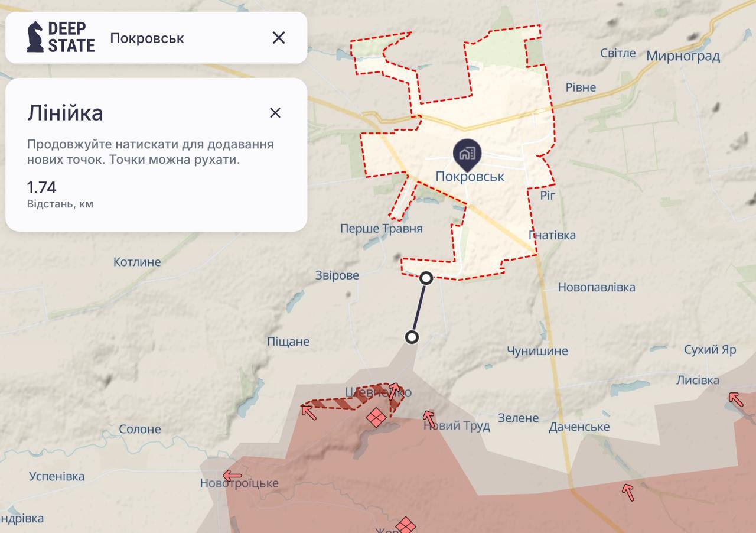756x533 pixels.
Task: Click the Покровськ city building marker
Action: [467, 153]
